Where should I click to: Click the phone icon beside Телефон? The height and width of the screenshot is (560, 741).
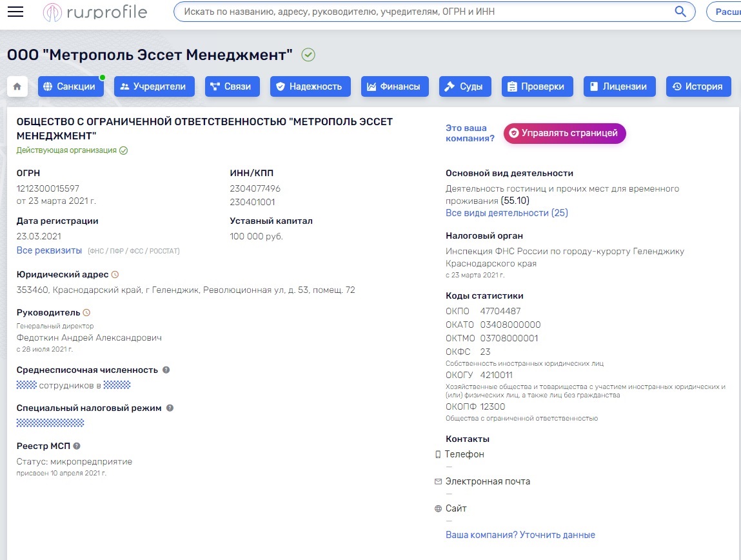click(x=438, y=455)
